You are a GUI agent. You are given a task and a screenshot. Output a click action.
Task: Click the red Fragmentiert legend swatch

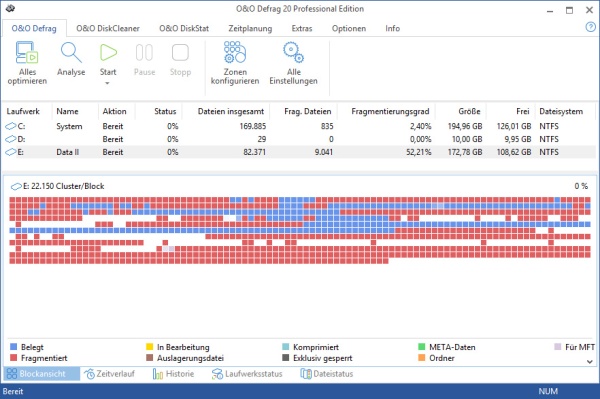point(13,358)
